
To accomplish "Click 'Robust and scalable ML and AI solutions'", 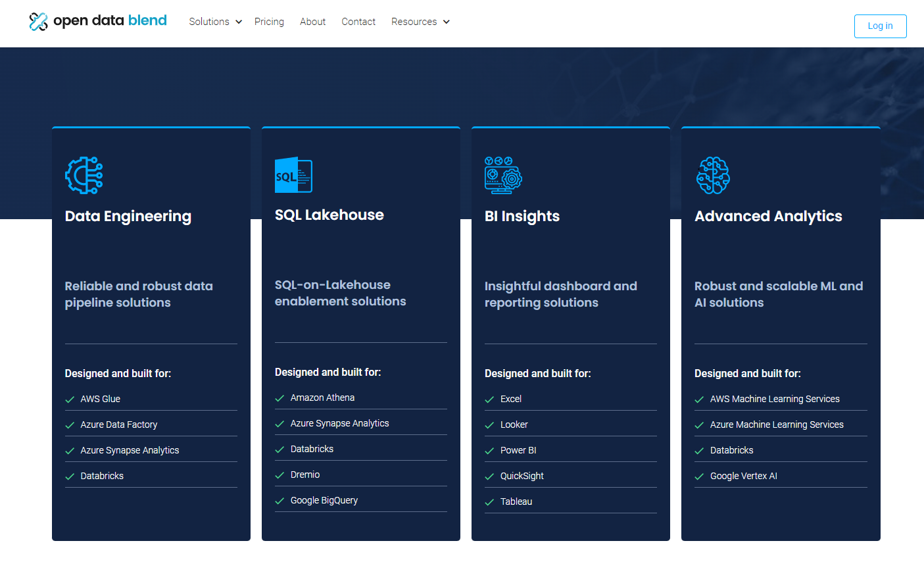I will click(x=779, y=294).
